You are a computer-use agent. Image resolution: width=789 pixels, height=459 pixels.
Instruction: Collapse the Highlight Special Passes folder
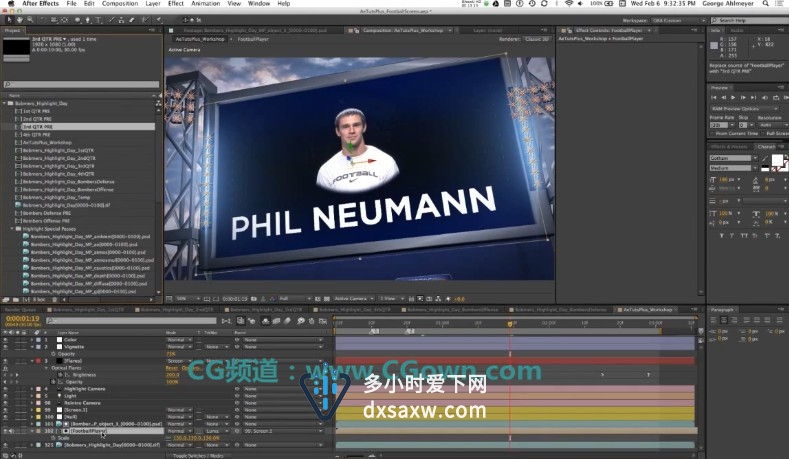pyautogui.click(x=13, y=228)
